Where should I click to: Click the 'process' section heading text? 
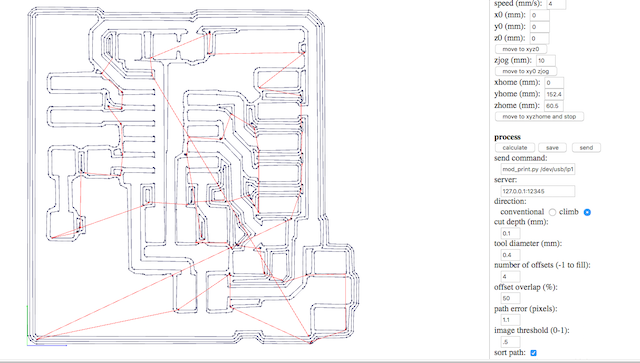click(507, 137)
